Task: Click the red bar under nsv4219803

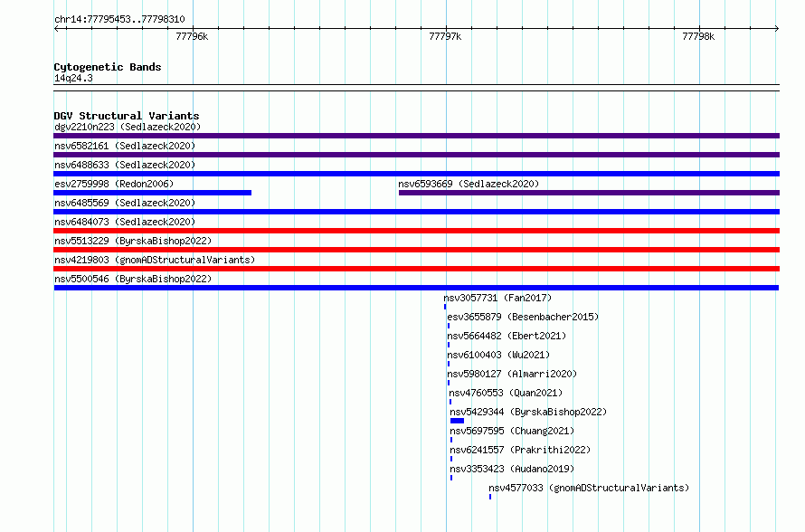Action: (x=416, y=269)
